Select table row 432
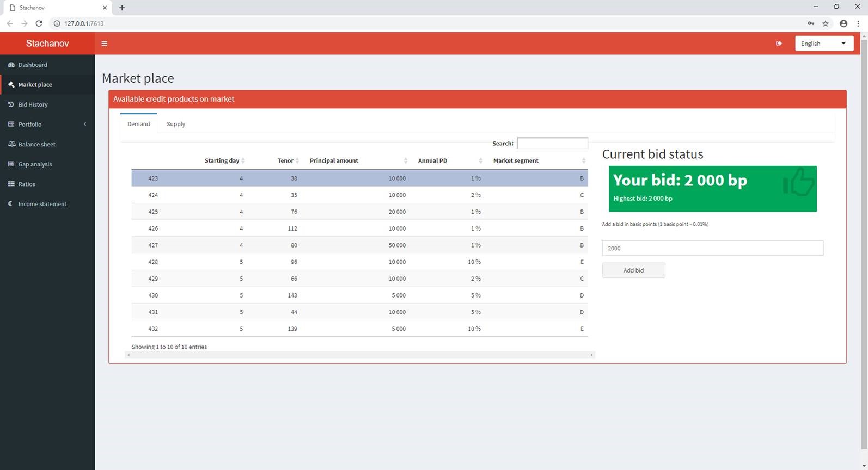 click(x=359, y=329)
